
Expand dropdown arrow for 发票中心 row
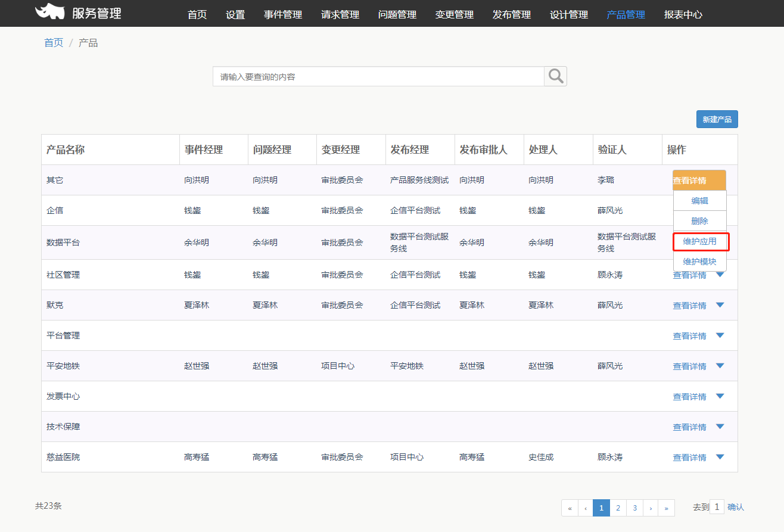point(720,396)
